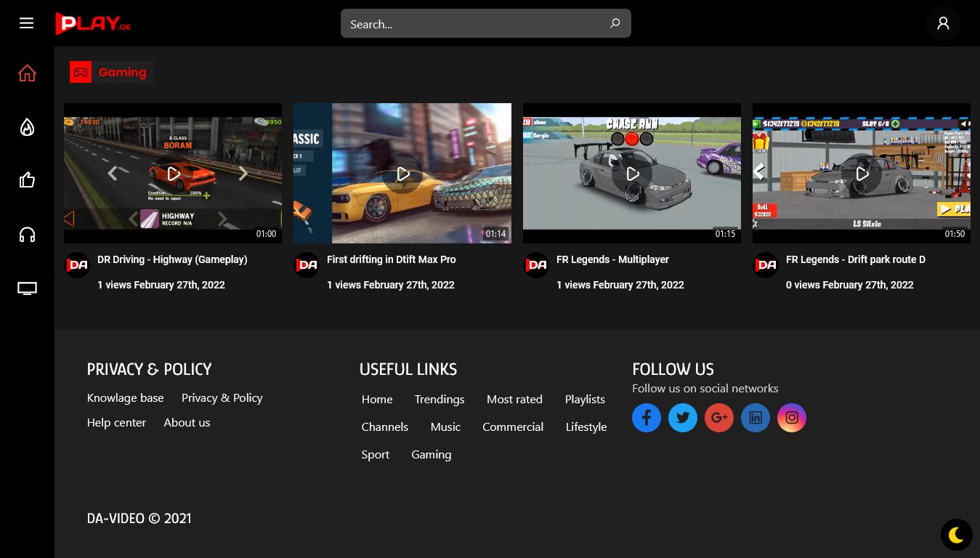The width and height of the screenshot is (980, 558).
Task: Open First drifting in Dtift Max Pro title
Action: click(x=392, y=259)
